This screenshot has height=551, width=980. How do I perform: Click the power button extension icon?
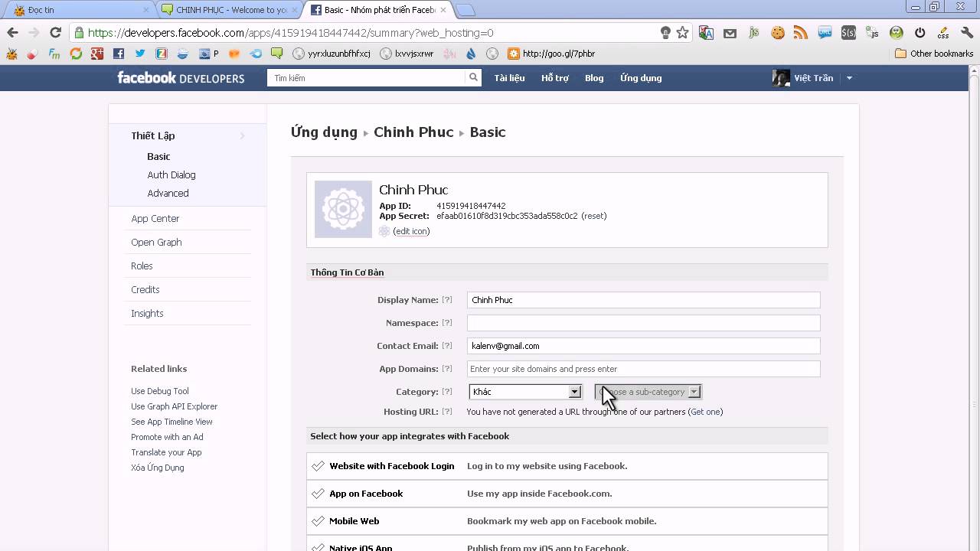click(920, 33)
